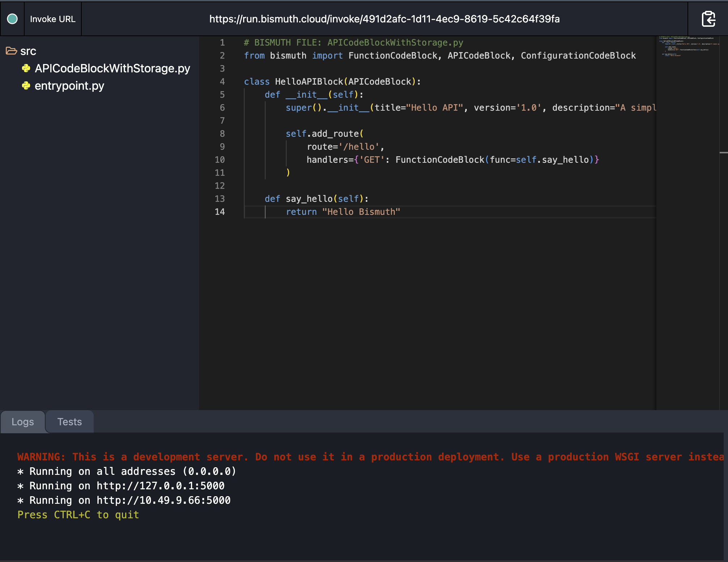Click 'Running on all addresses (0.0.0.0)' log
This screenshot has width=728, height=562.
pos(132,471)
